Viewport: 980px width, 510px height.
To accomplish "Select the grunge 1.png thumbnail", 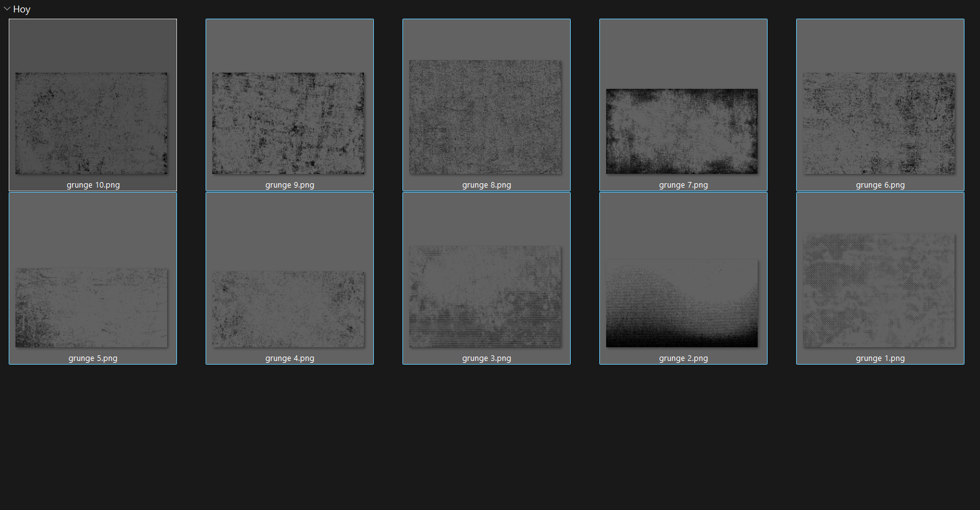I will pyautogui.click(x=879, y=290).
